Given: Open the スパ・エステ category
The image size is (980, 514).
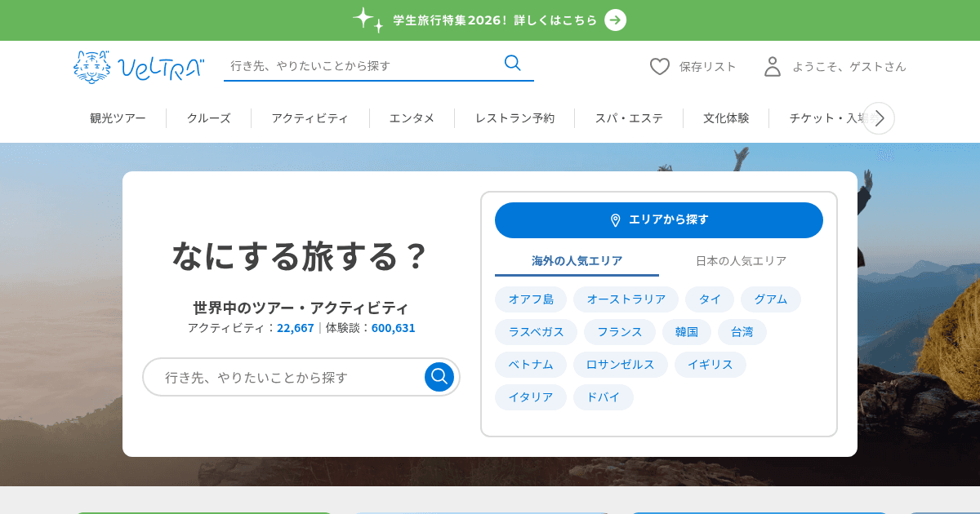Looking at the screenshot, I should click(x=628, y=118).
